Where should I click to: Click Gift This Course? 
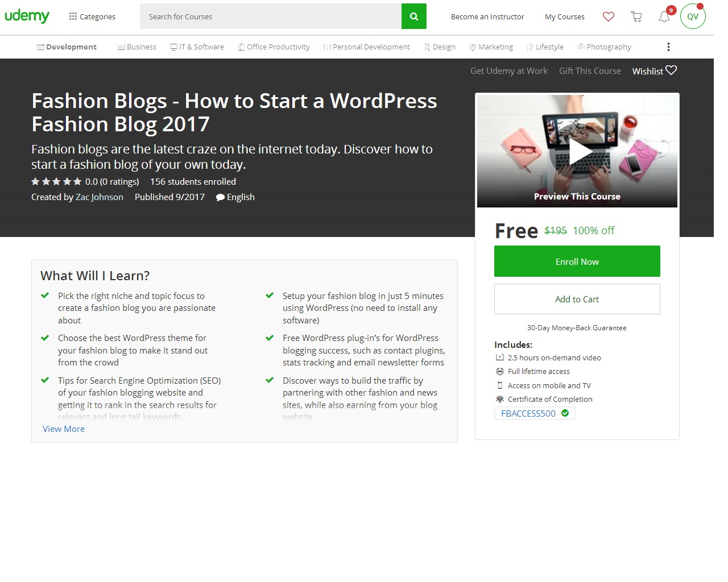point(590,71)
